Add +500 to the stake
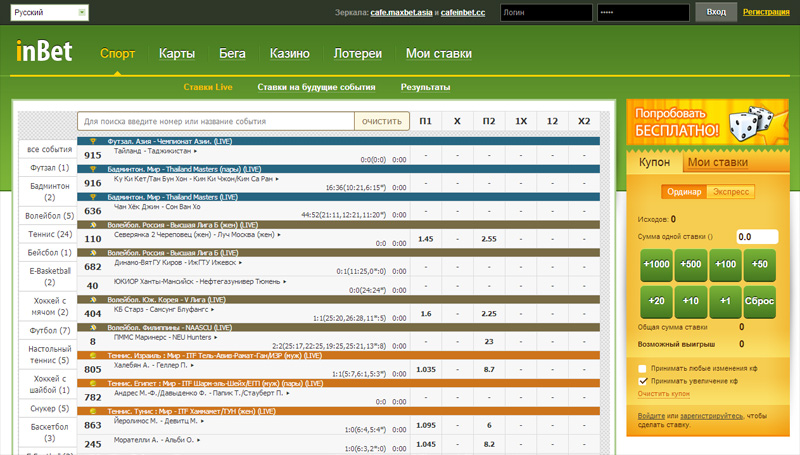 click(x=691, y=265)
